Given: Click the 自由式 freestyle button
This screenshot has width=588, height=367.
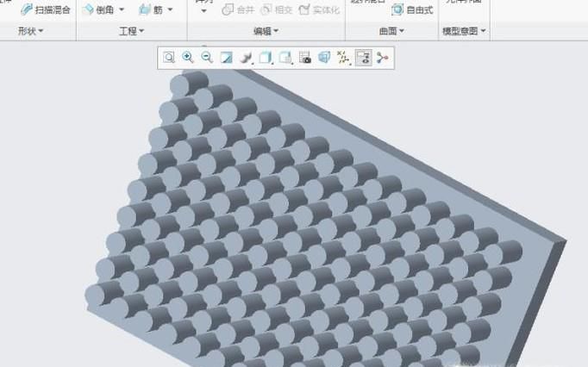Looking at the screenshot, I should pos(412,10).
